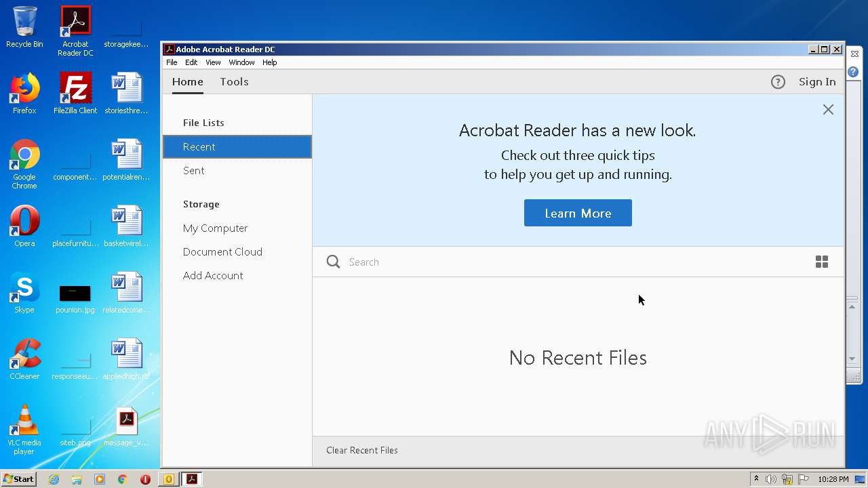Show hidden tray icons arrow
868x488 pixels.
756,479
